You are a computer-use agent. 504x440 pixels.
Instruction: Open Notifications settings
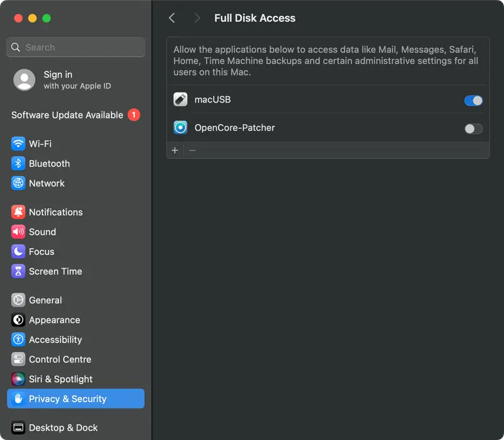click(x=54, y=212)
